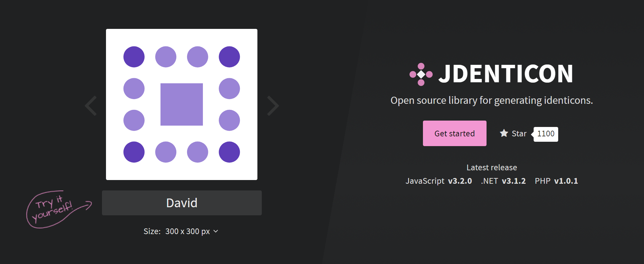
Task: Click the JDENTICON title text
Action: [x=506, y=74]
